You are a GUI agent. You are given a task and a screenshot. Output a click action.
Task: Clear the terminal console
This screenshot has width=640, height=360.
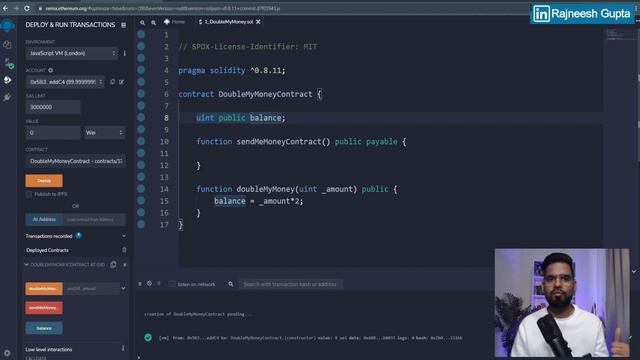pos(149,283)
